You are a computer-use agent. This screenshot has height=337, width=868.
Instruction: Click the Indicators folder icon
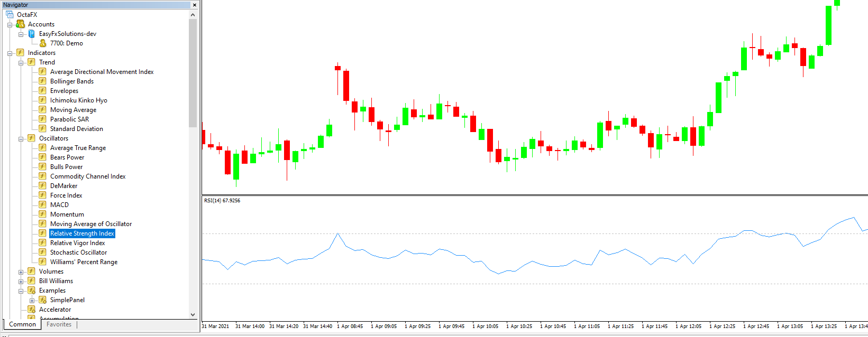click(x=20, y=53)
